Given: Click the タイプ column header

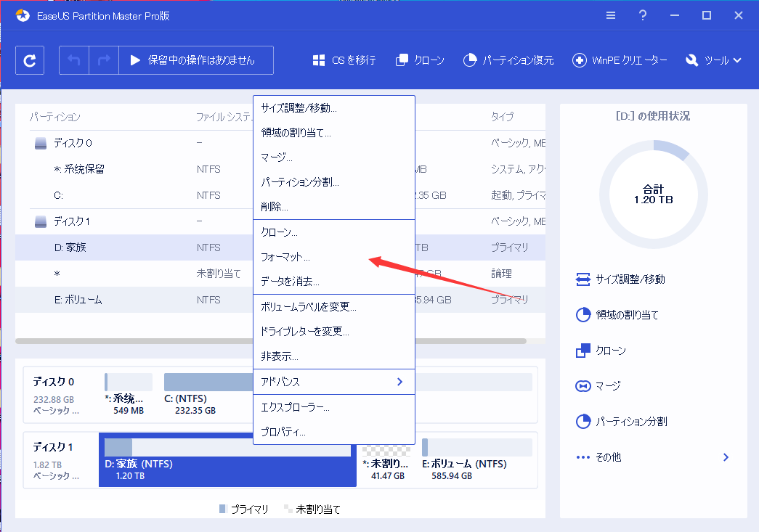Looking at the screenshot, I should tap(502, 117).
